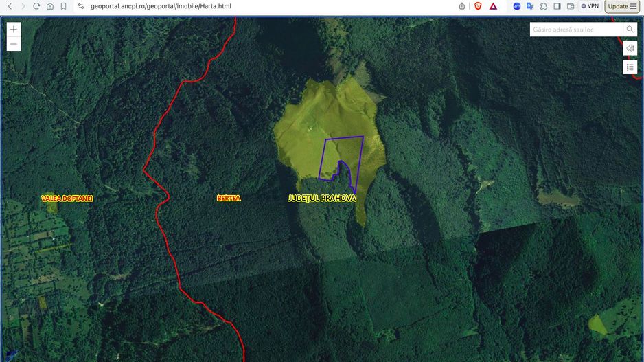Open the browser extensions puzzle icon
This screenshot has width=644, height=362.
(x=543, y=6)
